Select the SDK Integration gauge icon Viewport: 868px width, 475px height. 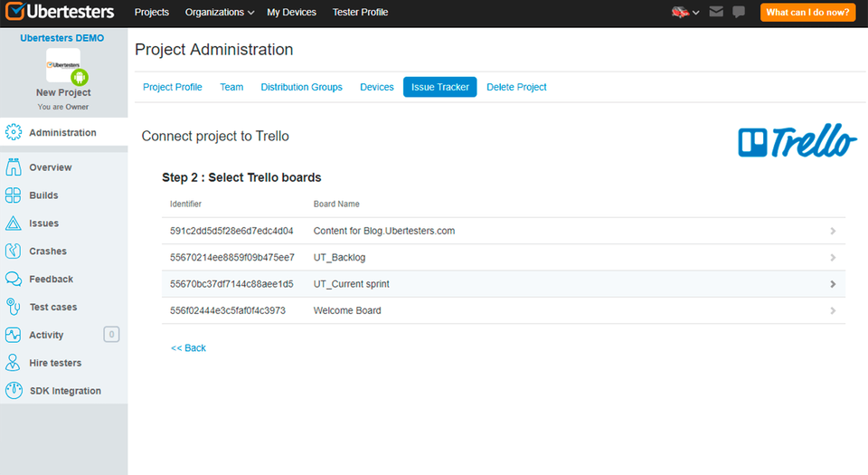(x=14, y=391)
